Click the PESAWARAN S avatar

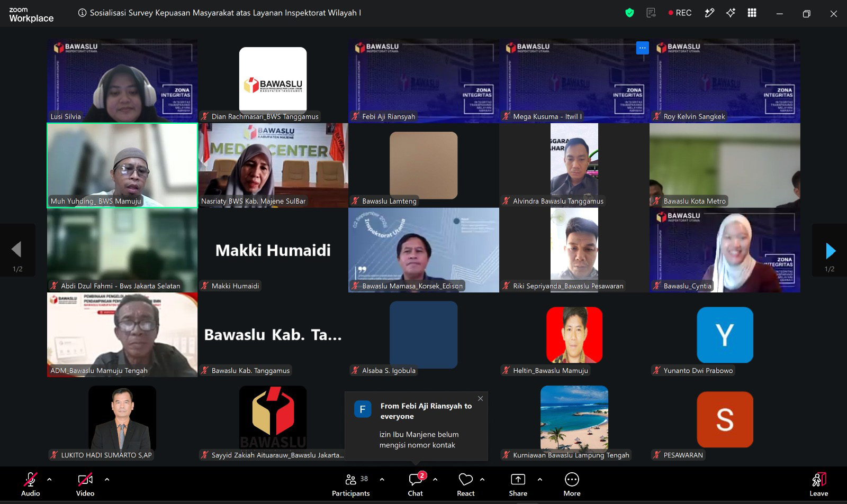pyautogui.click(x=725, y=419)
